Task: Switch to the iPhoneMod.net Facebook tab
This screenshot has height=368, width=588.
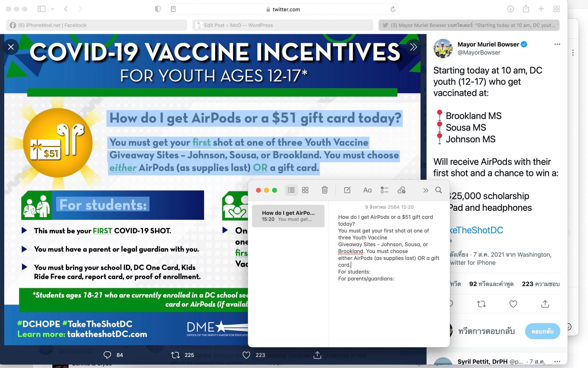Action: coord(96,25)
